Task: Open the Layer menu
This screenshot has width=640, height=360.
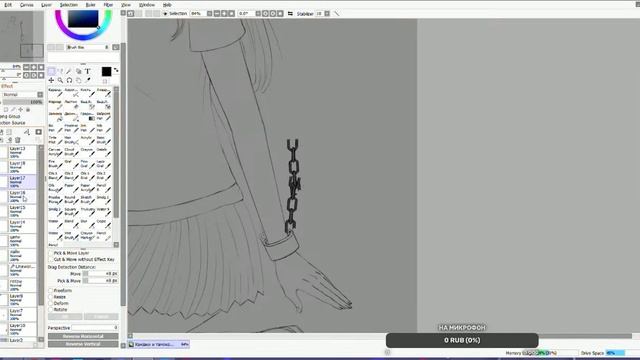Action: pos(47,5)
